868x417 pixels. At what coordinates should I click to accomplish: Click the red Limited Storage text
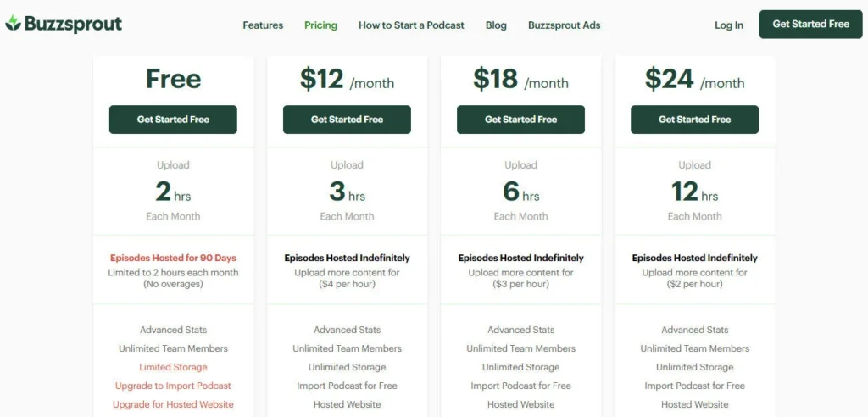(x=173, y=367)
